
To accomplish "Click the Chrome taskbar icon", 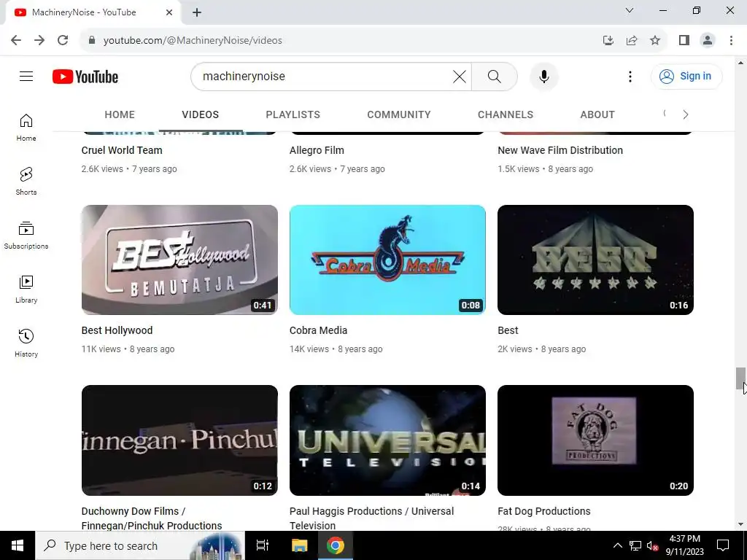I will [336, 545].
